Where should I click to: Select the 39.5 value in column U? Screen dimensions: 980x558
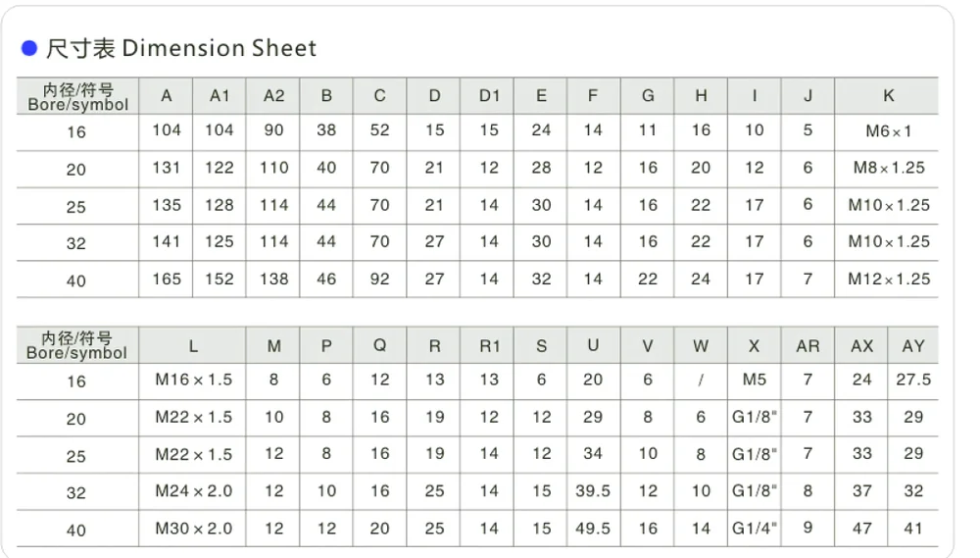[x=593, y=491]
